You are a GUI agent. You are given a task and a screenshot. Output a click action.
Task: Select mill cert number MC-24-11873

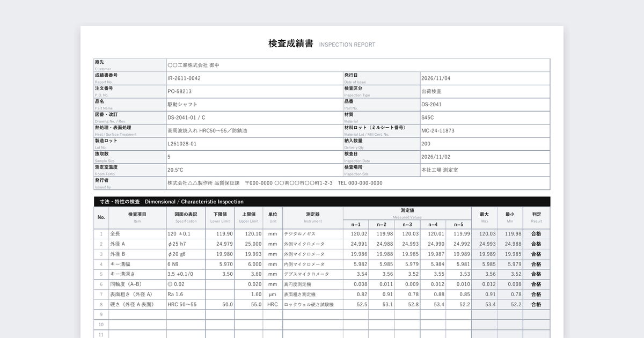438,130
